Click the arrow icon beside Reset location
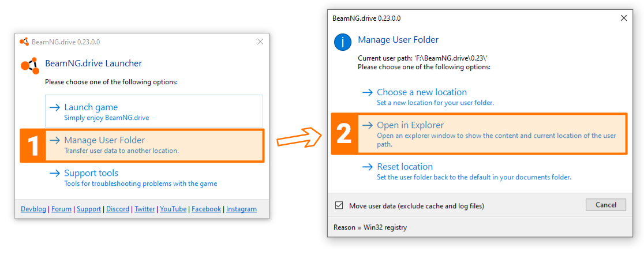 [368, 167]
